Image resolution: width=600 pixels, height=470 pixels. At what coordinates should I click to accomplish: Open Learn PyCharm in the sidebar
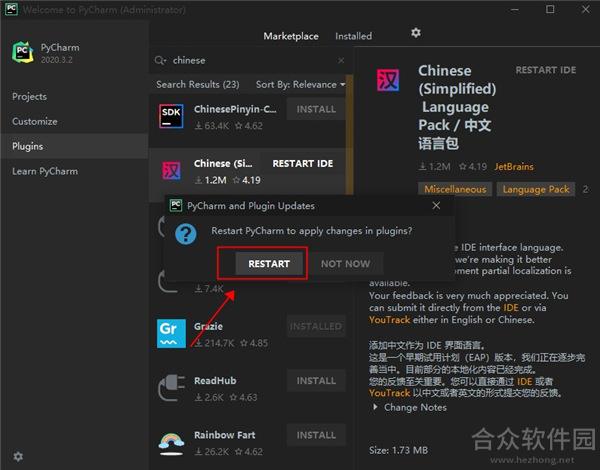click(x=45, y=171)
